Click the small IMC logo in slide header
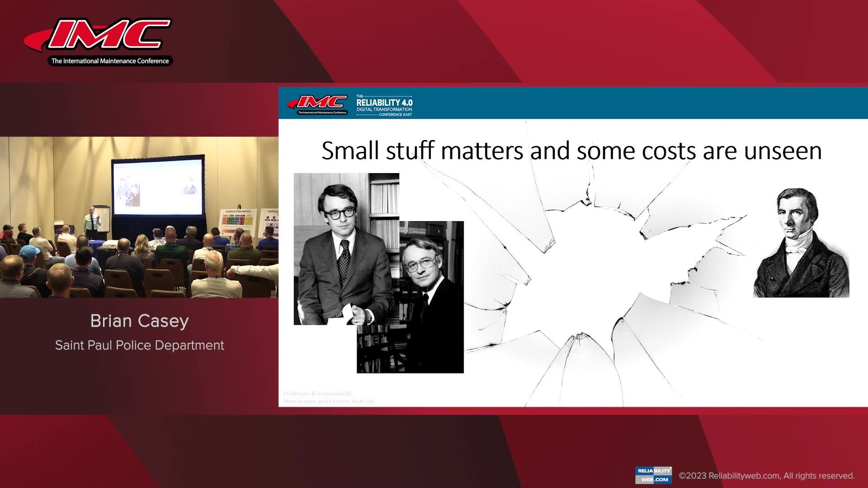868x488 pixels. click(x=318, y=103)
